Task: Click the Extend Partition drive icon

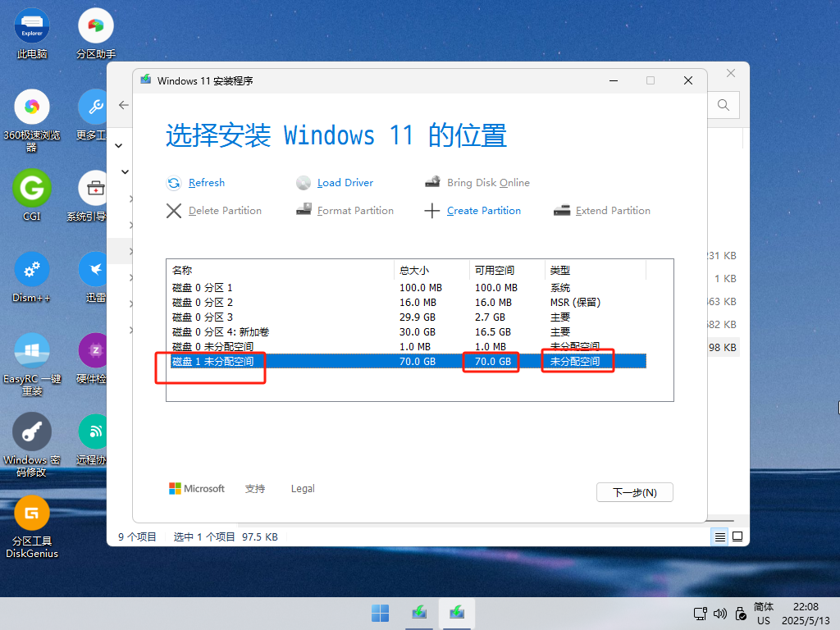Action: 562,211
